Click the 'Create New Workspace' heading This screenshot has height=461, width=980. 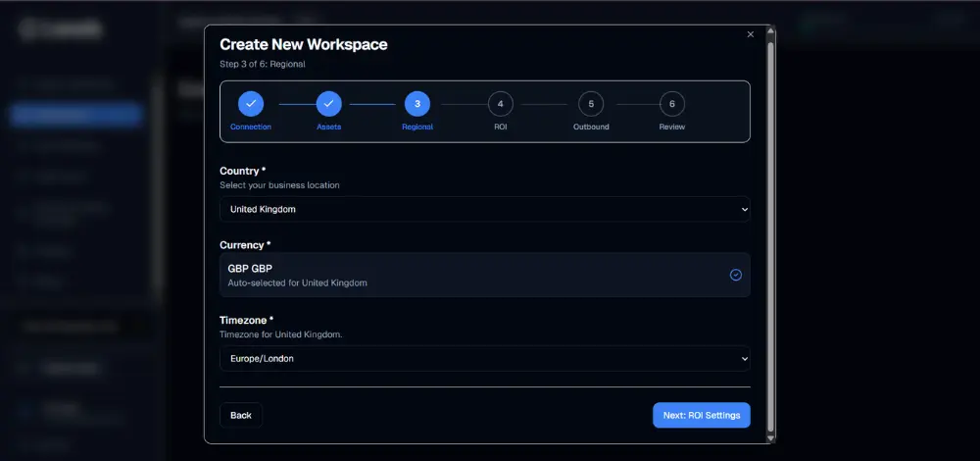(x=304, y=44)
